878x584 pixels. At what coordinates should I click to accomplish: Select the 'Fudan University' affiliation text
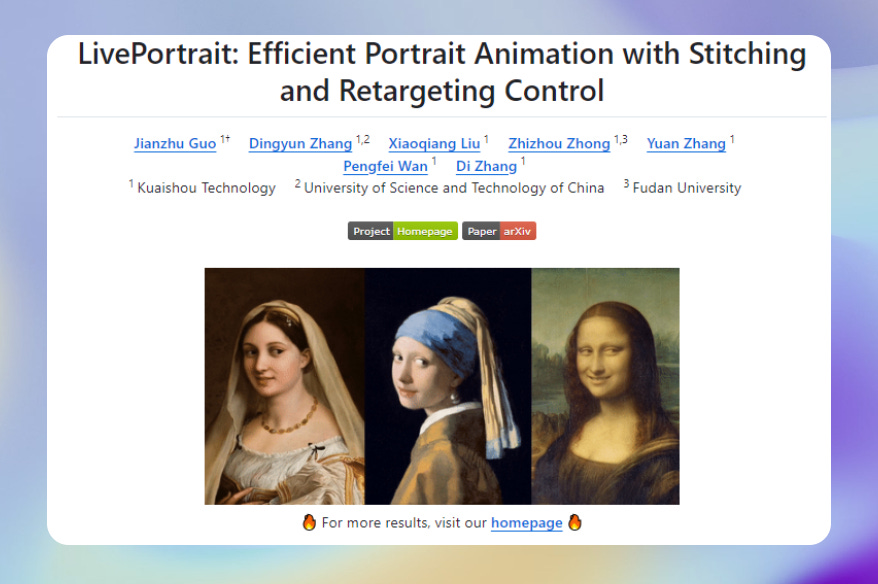point(686,188)
